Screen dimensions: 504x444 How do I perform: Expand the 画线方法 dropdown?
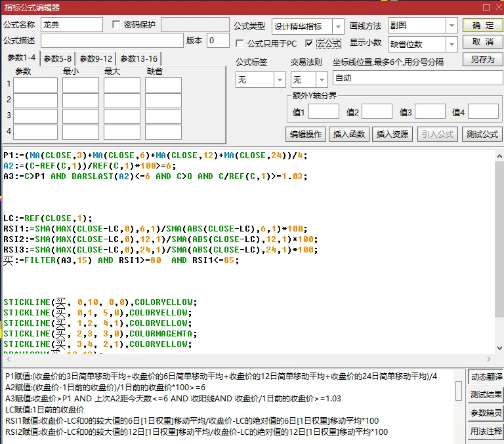(451, 26)
